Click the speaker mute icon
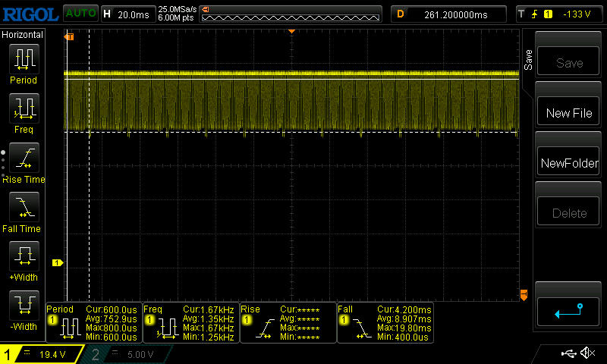The width and height of the screenshot is (607, 364). [x=587, y=353]
